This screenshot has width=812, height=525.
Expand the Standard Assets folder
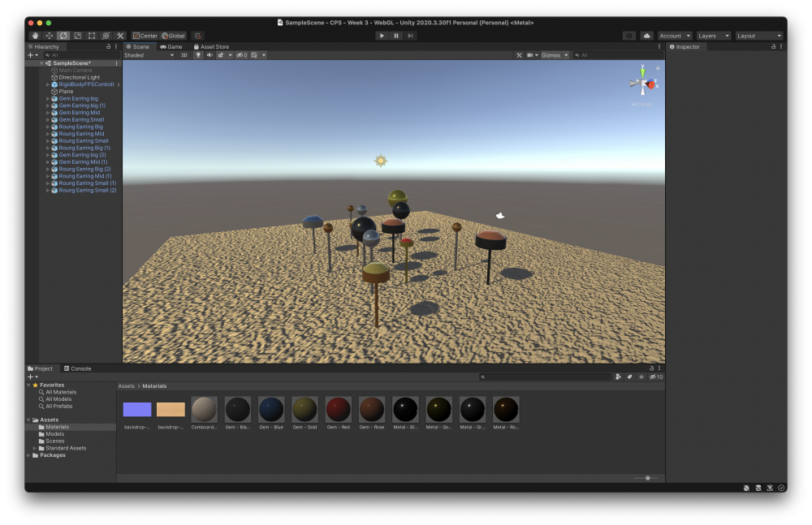34,448
